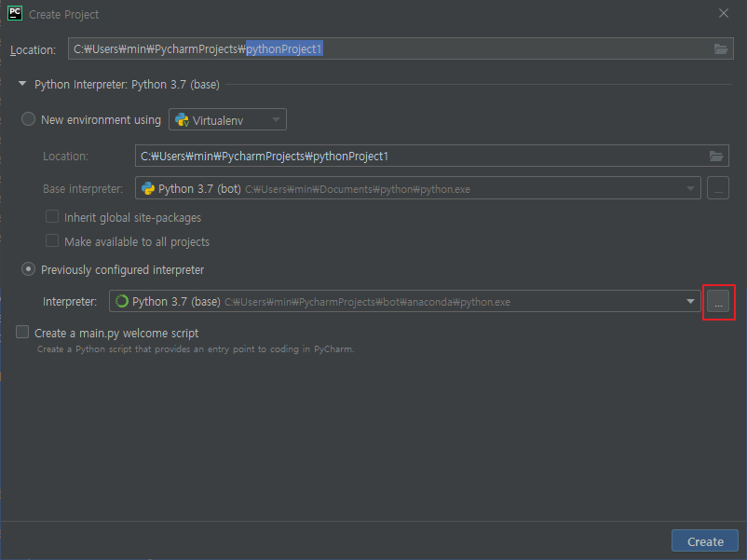Click the 'Interpreter:' label
747x560 pixels.
(x=70, y=302)
